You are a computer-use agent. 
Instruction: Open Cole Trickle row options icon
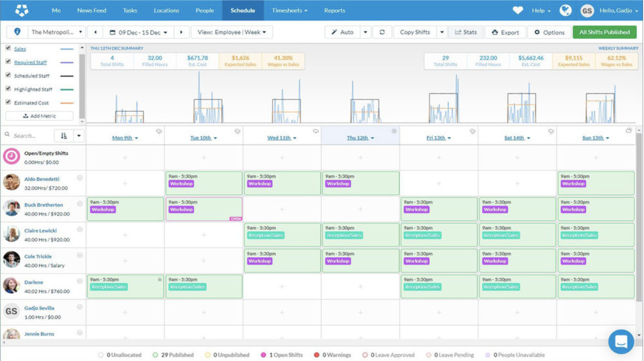click(x=80, y=255)
